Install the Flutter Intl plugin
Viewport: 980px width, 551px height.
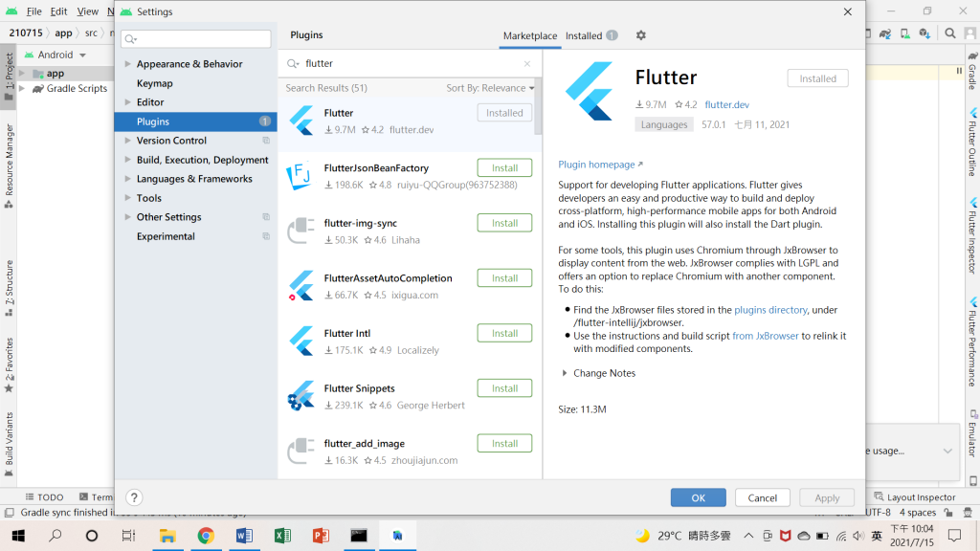pos(504,333)
